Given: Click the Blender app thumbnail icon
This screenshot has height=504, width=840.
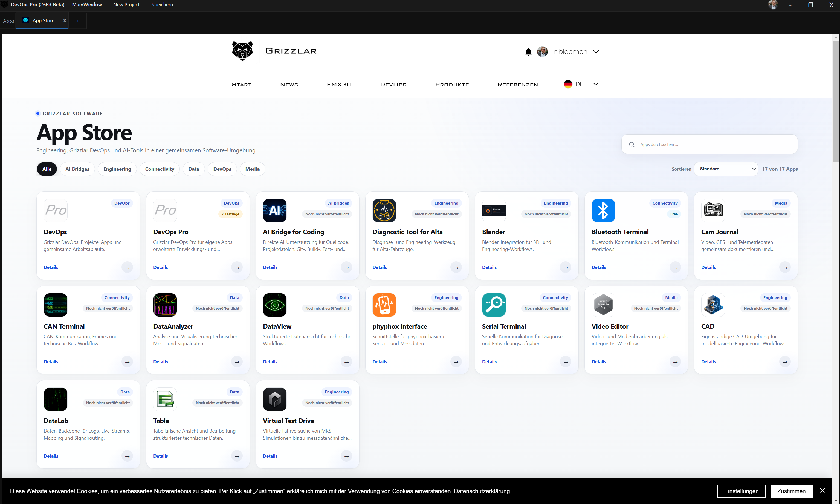Looking at the screenshot, I should point(494,211).
